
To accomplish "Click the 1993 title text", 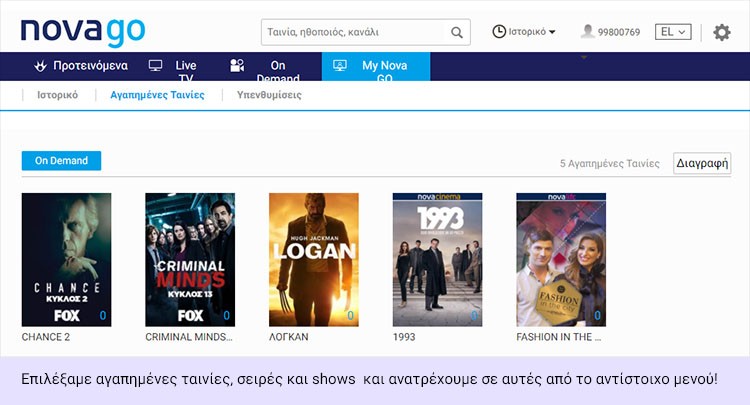I will [x=404, y=337].
